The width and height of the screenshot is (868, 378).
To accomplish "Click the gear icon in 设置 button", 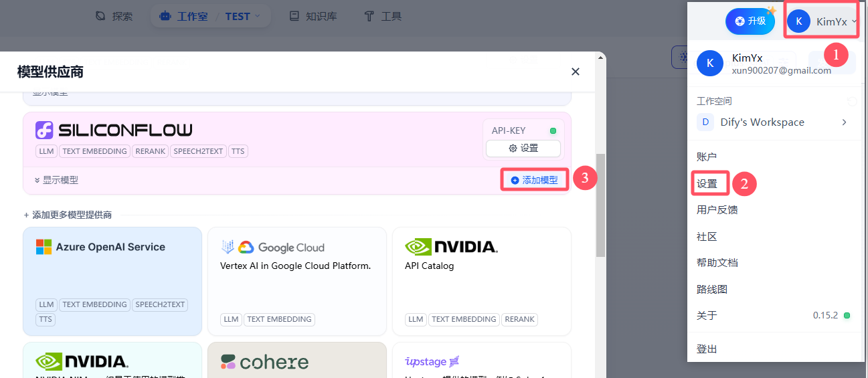I will [x=513, y=149].
